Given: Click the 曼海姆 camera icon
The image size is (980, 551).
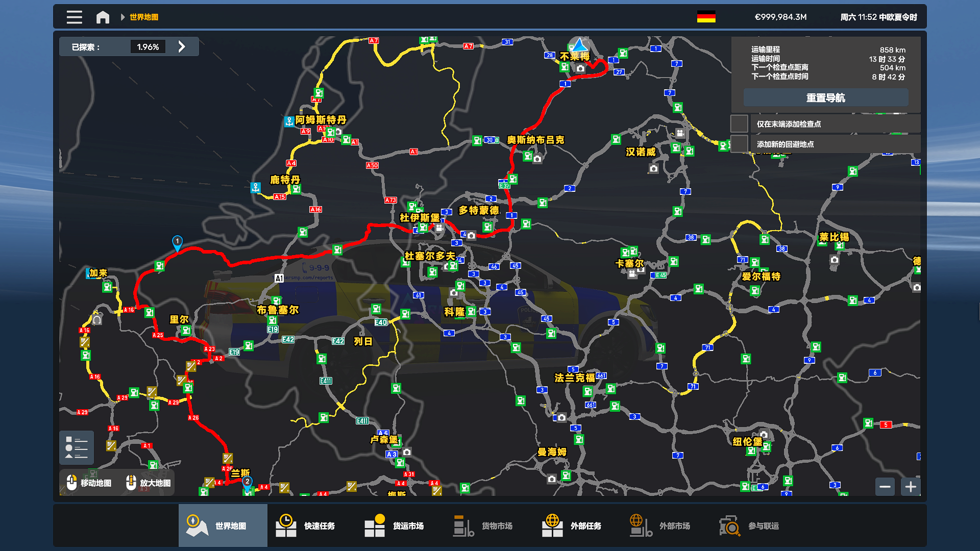Looking at the screenshot, I should 552,479.
